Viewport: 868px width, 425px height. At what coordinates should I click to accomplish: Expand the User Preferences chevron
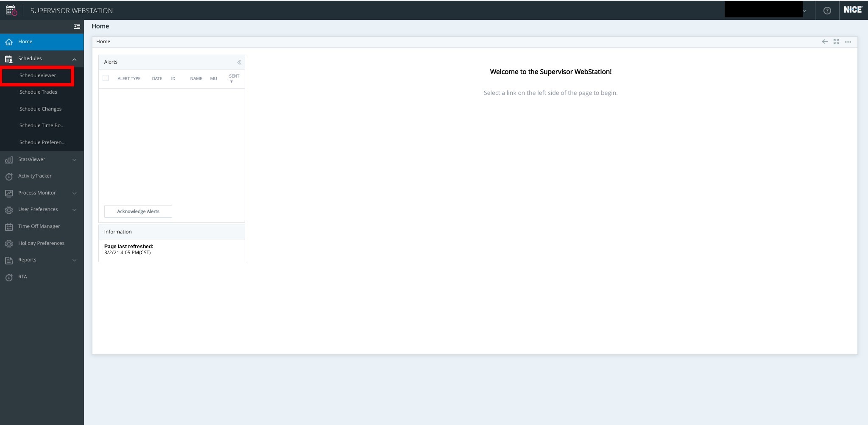75,210
